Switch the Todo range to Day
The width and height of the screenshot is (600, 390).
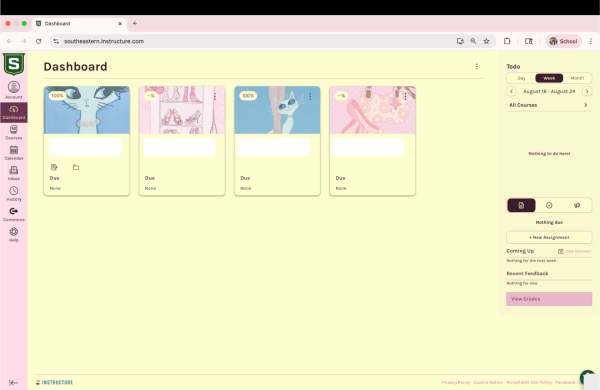tap(521, 78)
